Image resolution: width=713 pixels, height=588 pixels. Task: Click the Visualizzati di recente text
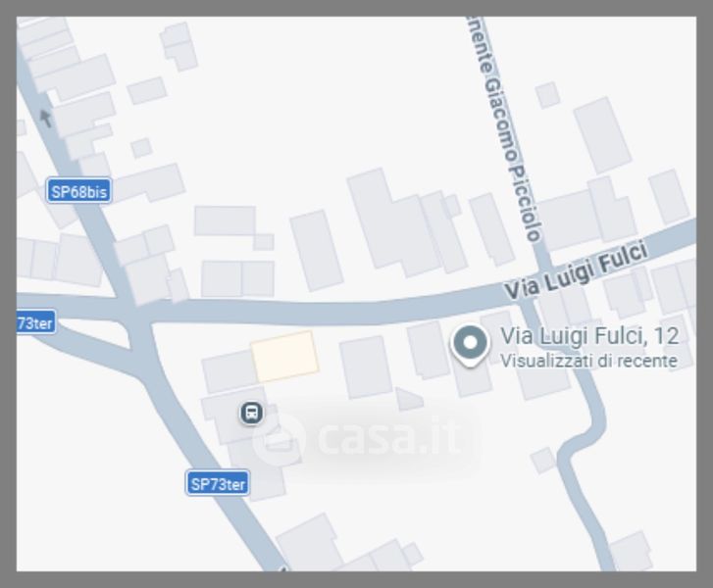588,361
